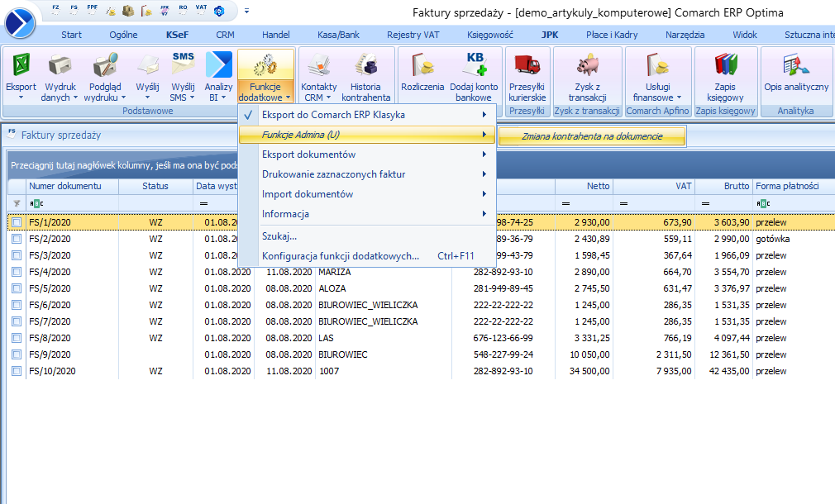This screenshot has width=835, height=504.
Task: Sort by Numer dokumentu column header
Action: click(72, 186)
